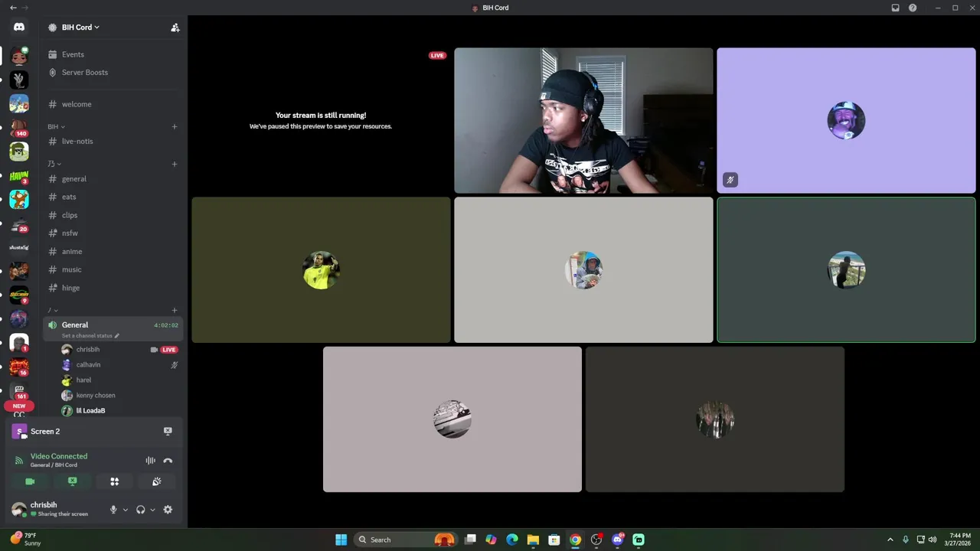
Task: Open the hinge channel
Action: 113,288
